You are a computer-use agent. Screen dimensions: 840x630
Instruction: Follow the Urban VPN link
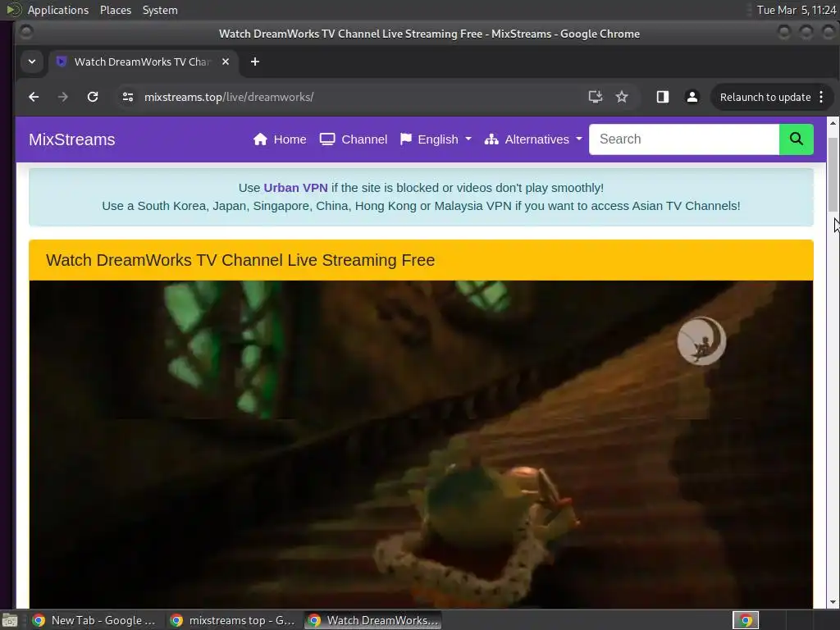pyautogui.click(x=295, y=188)
